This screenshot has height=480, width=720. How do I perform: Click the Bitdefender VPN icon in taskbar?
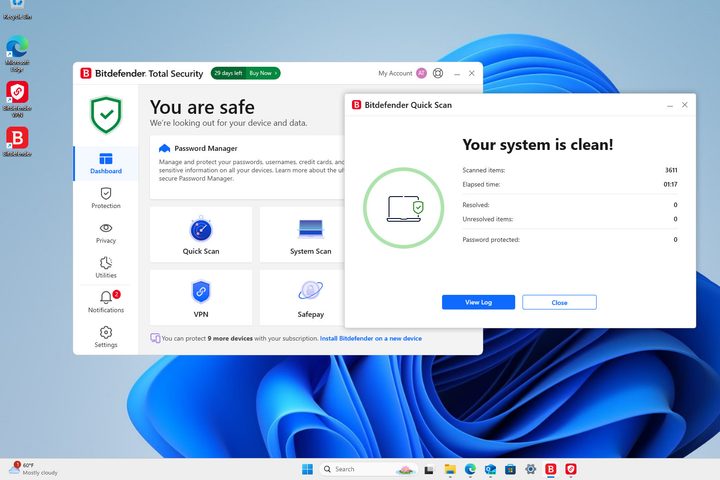coord(571,469)
